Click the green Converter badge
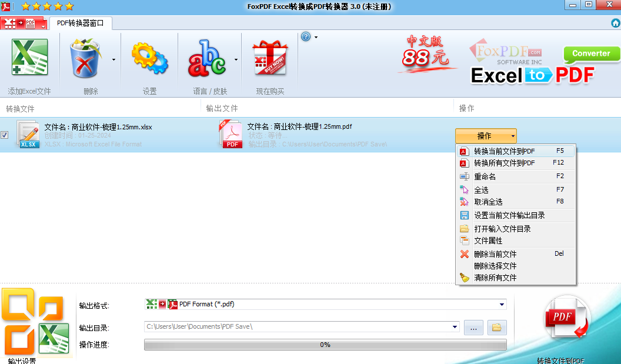The height and width of the screenshot is (364, 621). pos(591,54)
